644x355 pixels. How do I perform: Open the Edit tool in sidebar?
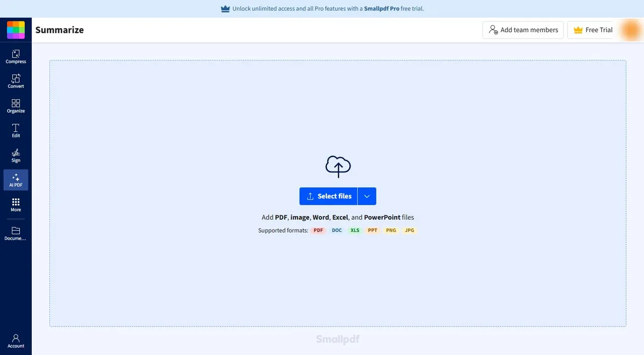click(x=16, y=131)
